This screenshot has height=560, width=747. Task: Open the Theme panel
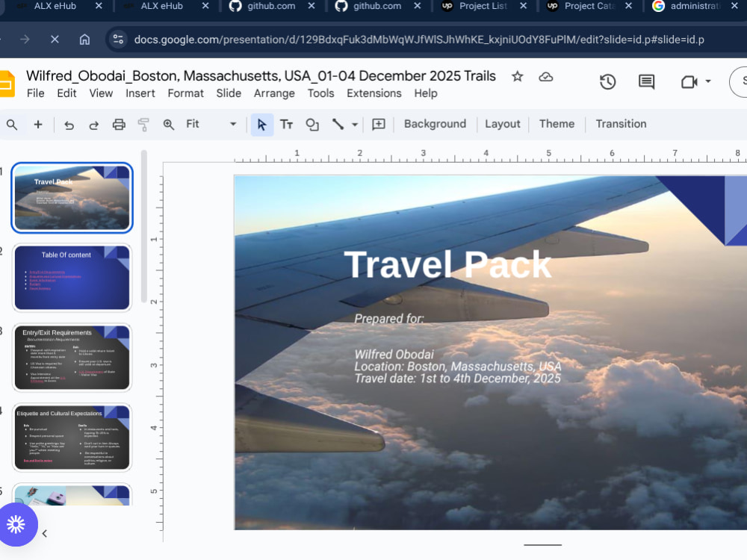click(557, 124)
